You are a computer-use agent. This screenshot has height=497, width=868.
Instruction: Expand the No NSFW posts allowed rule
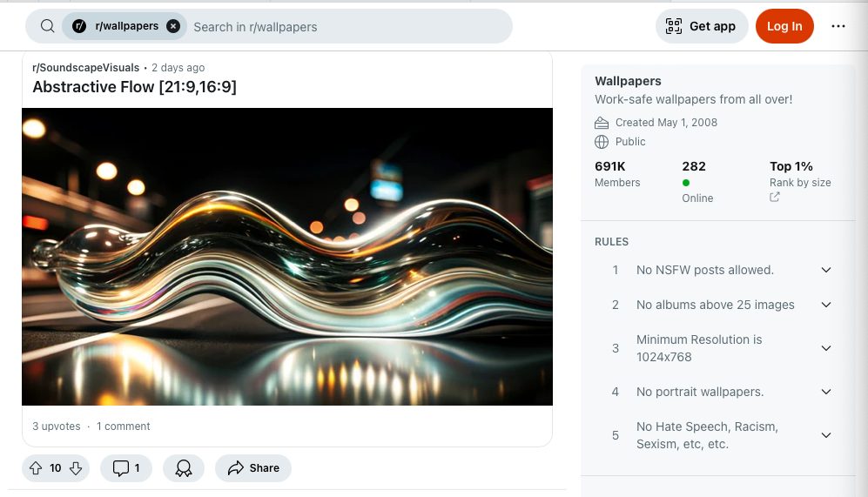(x=826, y=270)
